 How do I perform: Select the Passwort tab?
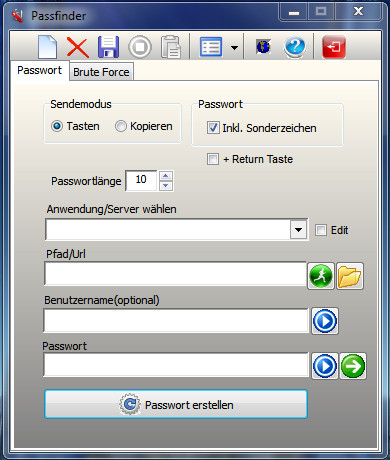coord(40,70)
